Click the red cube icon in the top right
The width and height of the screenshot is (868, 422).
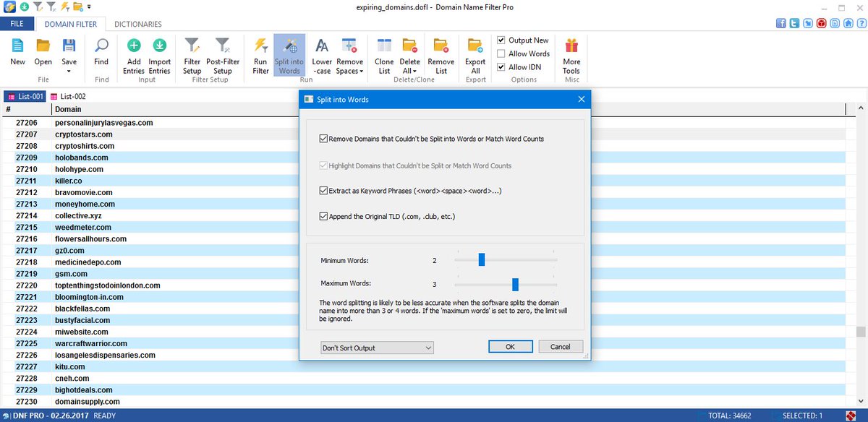click(x=822, y=23)
